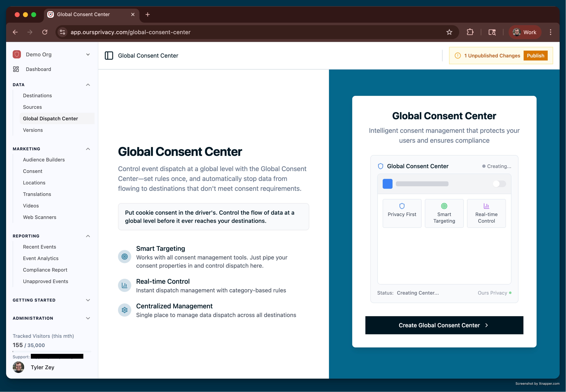The image size is (566, 392).
Task: Click the Centralized Management gear icon
Action: tap(125, 310)
